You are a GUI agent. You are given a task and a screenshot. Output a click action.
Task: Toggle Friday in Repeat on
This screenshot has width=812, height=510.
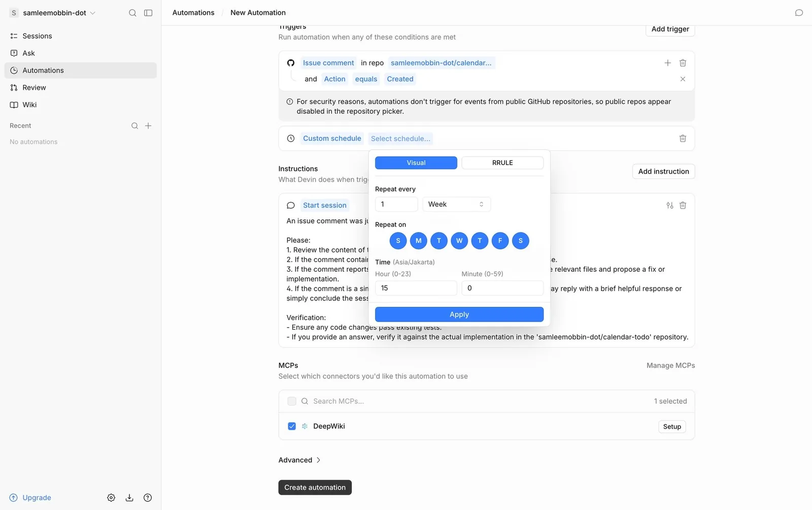[500, 241]
